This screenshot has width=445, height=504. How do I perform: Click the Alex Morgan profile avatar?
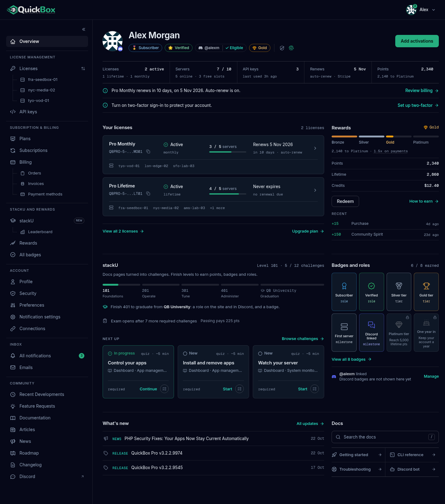pos(112,41)
